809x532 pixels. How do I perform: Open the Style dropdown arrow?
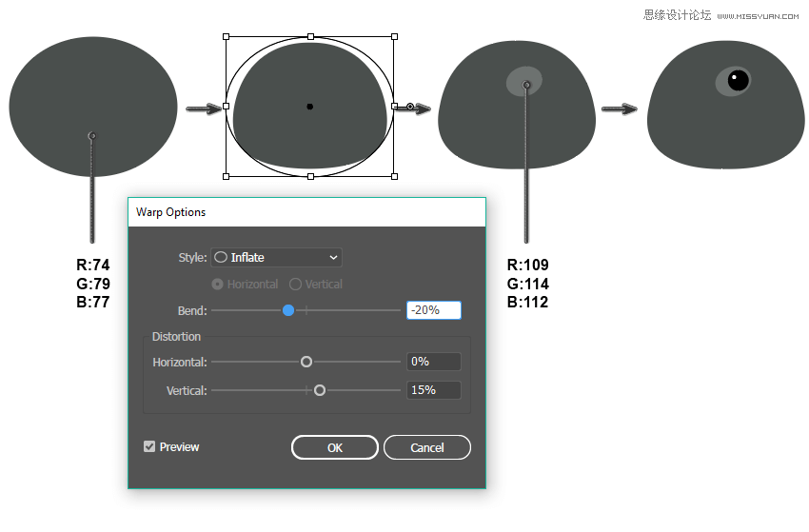pyautogui.click(x=333, y=258)
